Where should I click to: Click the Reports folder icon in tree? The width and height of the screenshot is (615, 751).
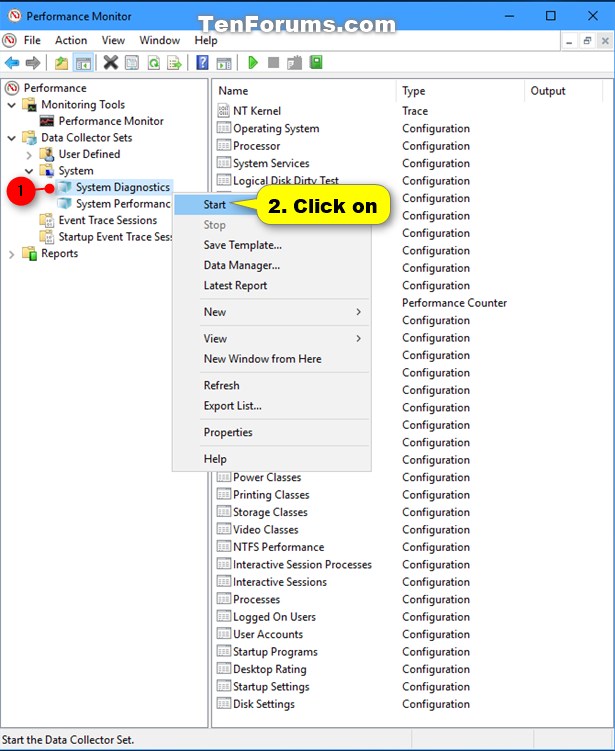(30, 253)
